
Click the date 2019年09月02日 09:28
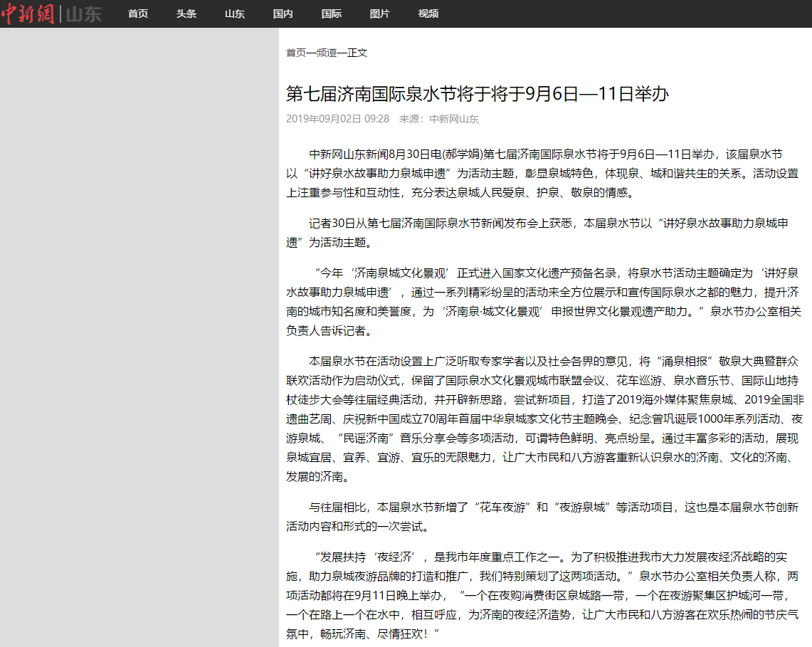[x=337, y=119]
